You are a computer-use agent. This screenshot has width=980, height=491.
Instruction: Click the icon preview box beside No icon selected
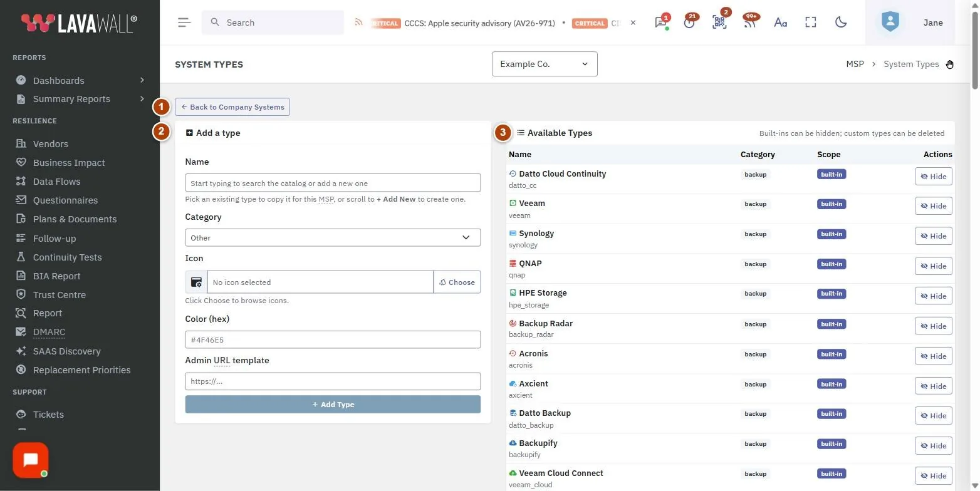[196, 282]
